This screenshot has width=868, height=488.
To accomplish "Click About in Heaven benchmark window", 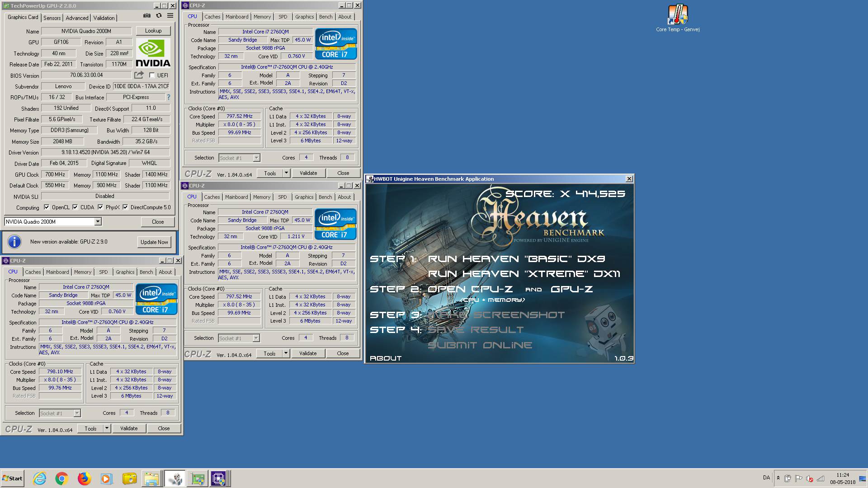I will pyautogui.click(x=386, y=358).
